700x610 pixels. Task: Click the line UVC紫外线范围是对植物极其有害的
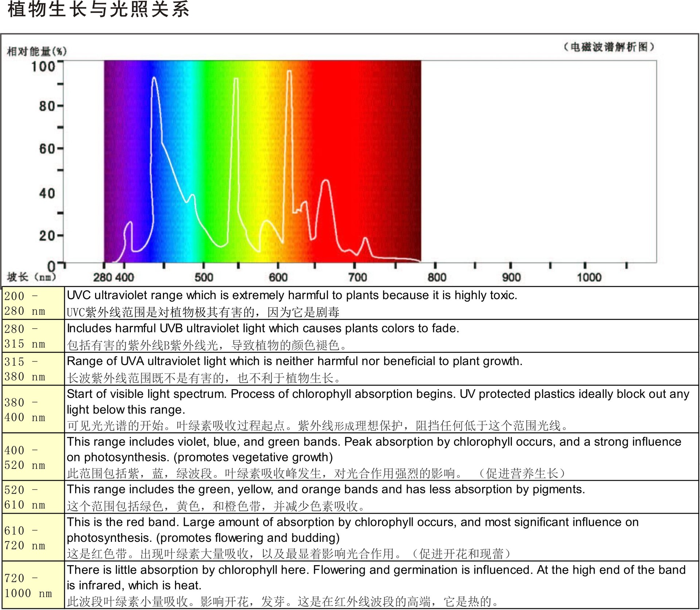[x=203, y=312]
